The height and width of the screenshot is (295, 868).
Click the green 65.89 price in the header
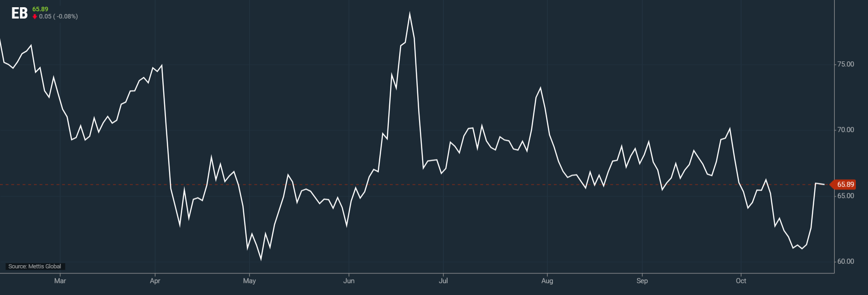(x=40, y=9)
